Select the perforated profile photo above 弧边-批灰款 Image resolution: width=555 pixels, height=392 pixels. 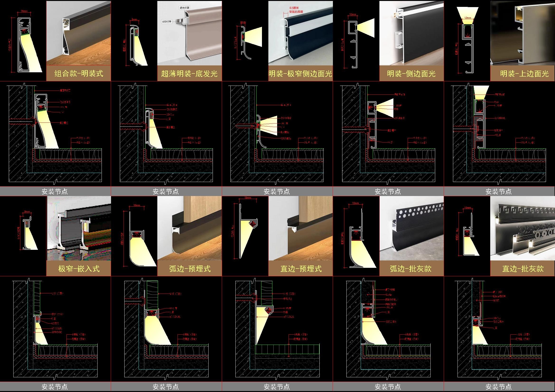(x=411, y=228)
